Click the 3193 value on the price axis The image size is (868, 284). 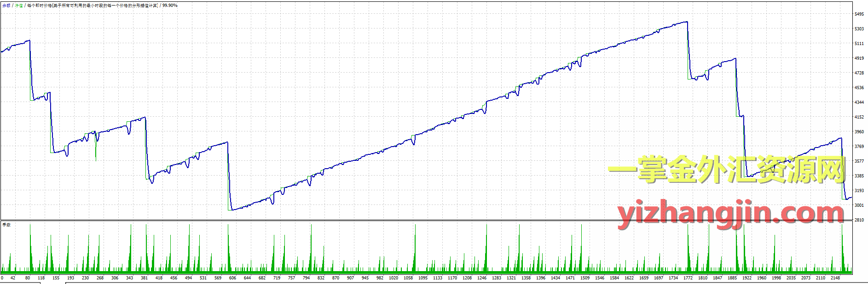coord(859,191)
